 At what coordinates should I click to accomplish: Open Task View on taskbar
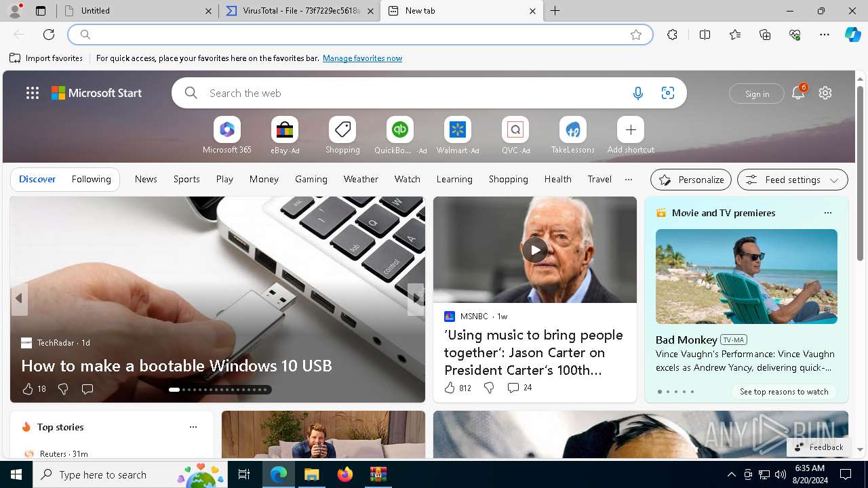pos(244,474)
